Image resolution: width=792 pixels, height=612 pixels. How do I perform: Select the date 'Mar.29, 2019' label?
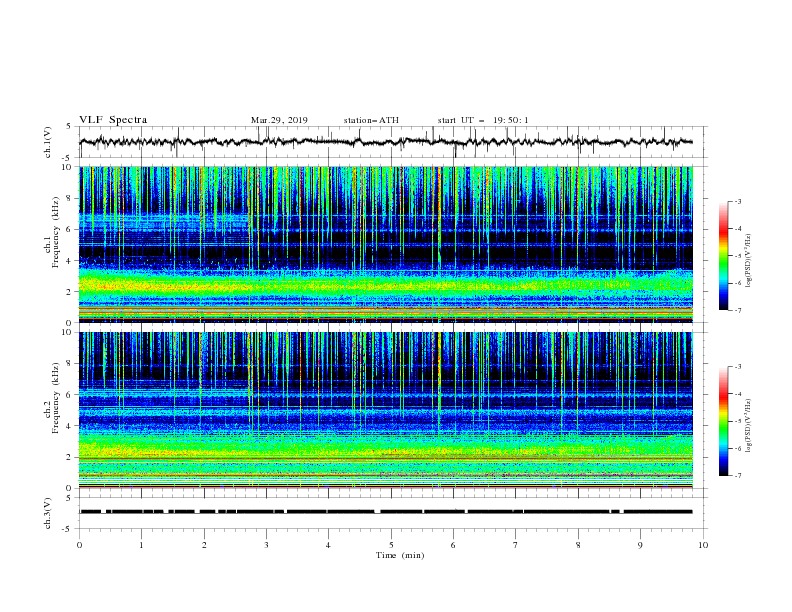(279, 120)
